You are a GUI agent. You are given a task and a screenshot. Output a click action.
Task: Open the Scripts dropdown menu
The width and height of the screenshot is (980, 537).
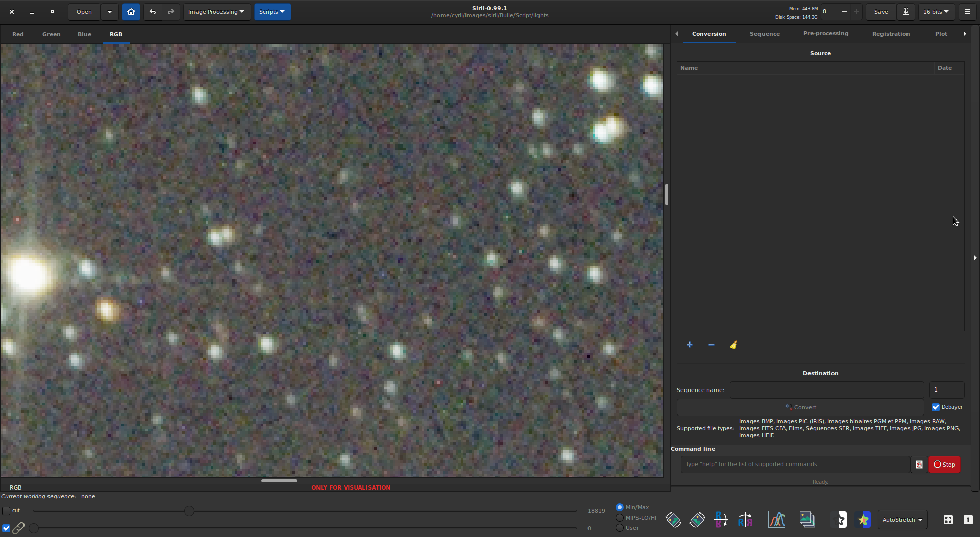272,12
